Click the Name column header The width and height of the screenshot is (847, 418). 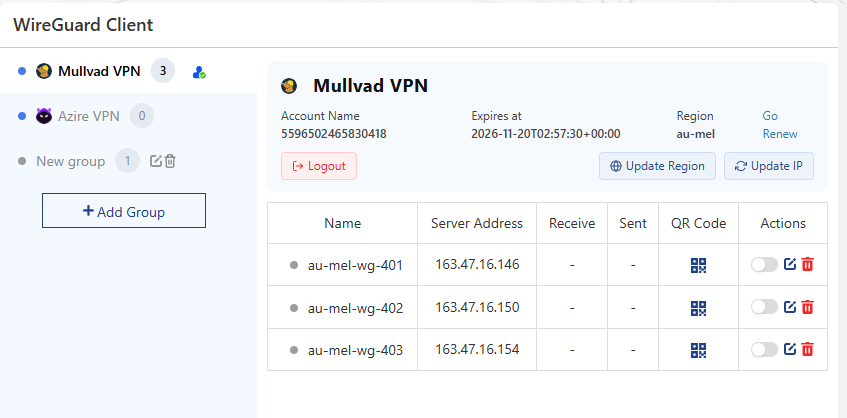[342, 223]
